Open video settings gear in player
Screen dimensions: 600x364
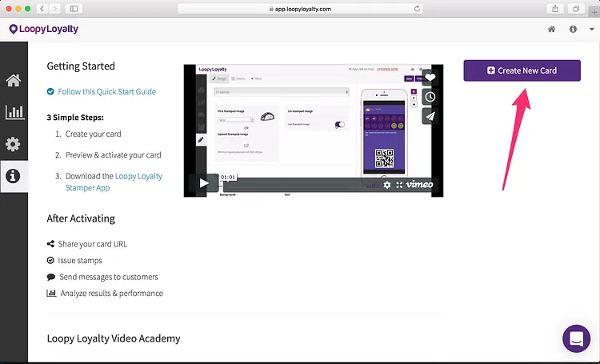[x=387, y=185]
